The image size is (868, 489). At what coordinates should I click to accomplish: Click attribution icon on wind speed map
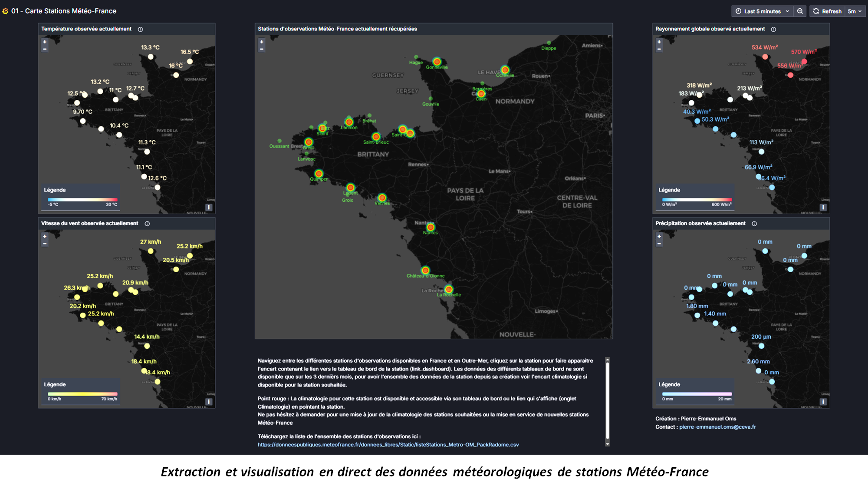209,402
